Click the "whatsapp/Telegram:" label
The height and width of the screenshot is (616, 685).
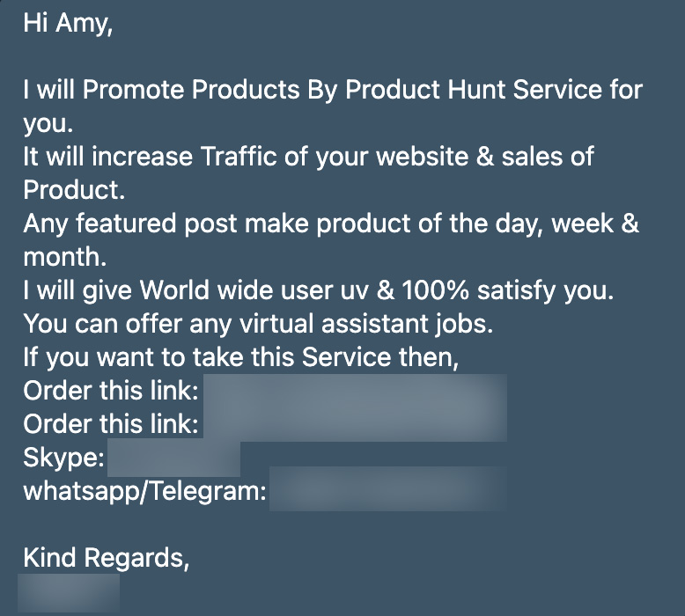144,492
